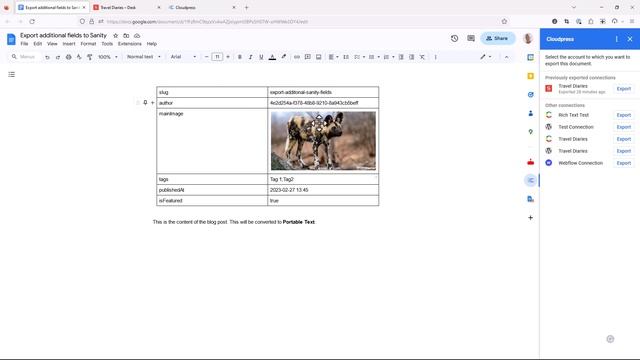Activate the paint format tool
Viewport: 640px width, 360px height.
point(90,57)
